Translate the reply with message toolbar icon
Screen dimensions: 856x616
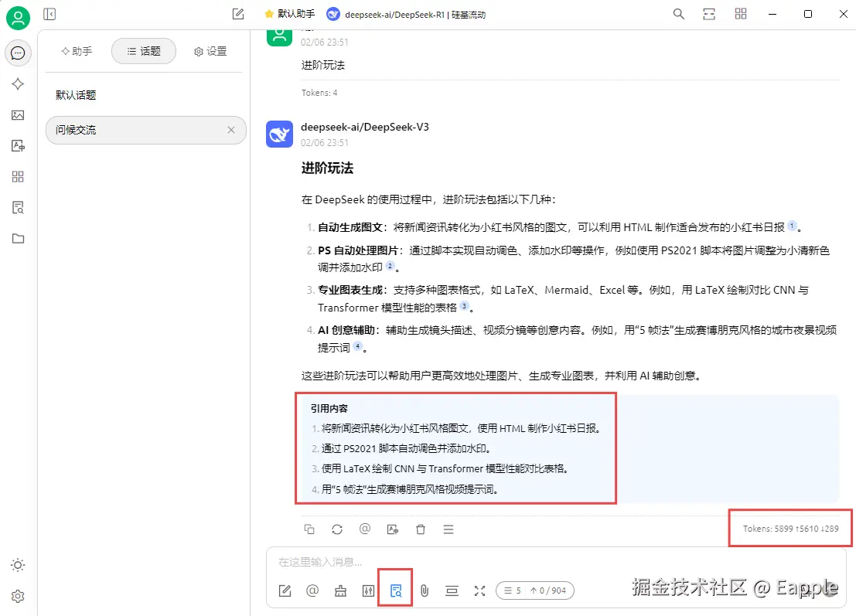click(393, 529)
